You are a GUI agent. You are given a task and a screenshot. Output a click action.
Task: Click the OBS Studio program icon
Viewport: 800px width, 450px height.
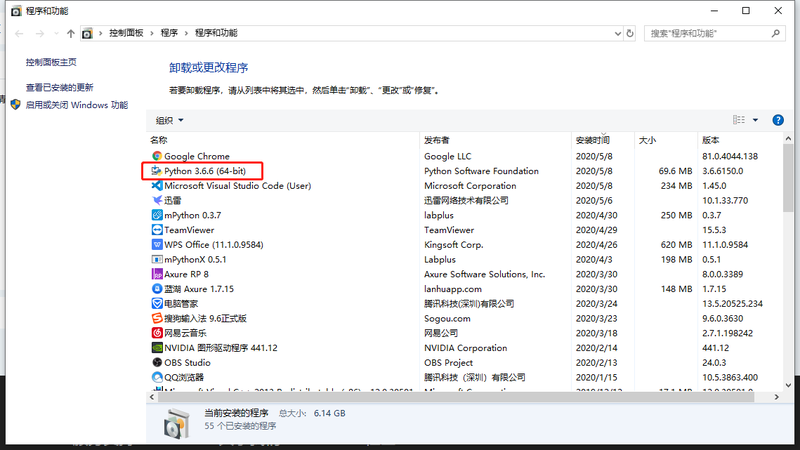pyautogui.click(x=157, y=363)
